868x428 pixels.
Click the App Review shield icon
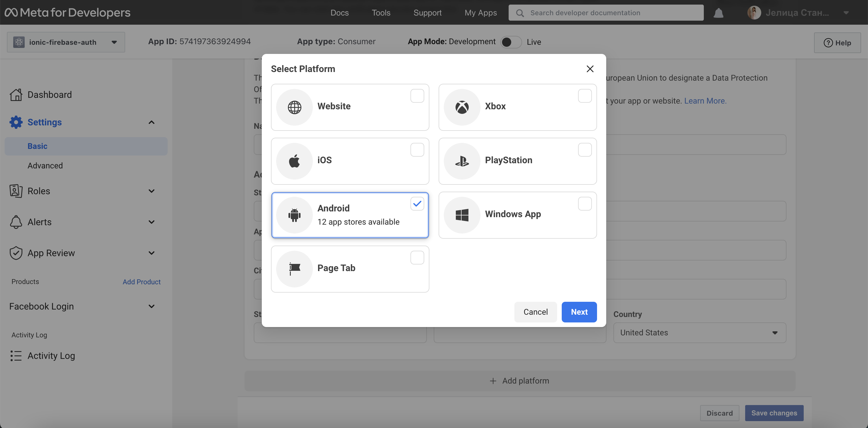pyautogui.click(x=16, y=253)
